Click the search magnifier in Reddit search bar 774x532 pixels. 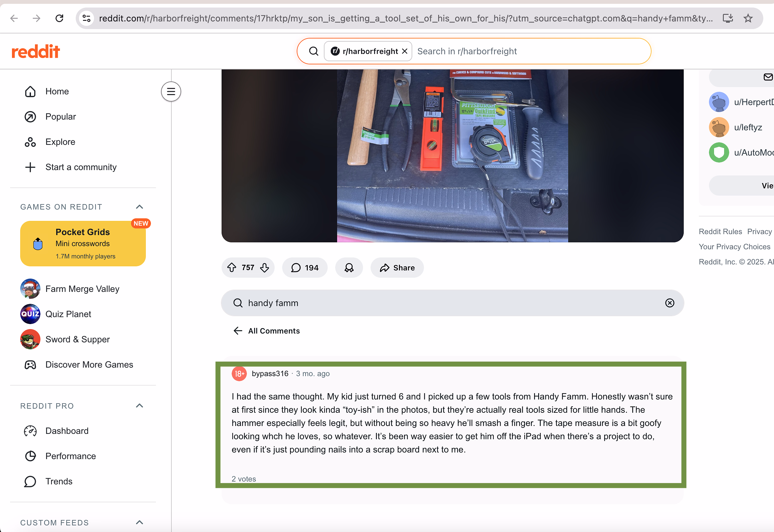coord(313,51)
